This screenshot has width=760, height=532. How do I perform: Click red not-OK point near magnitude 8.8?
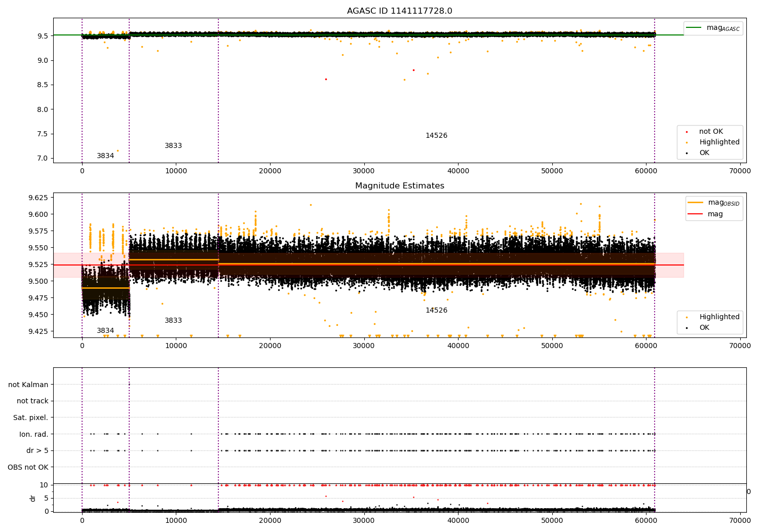[413, 70]
